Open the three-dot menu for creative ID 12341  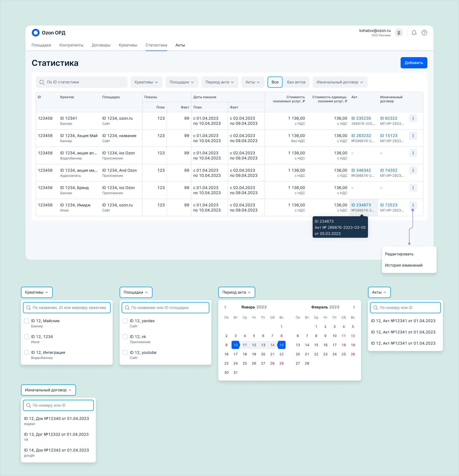pos(413,118)
